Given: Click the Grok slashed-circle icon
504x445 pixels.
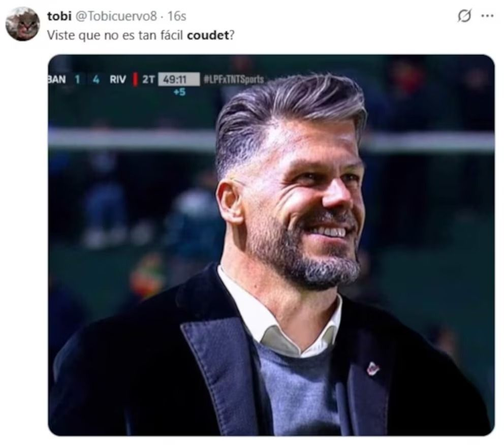Looking at the screenshot, I should 464,16.
